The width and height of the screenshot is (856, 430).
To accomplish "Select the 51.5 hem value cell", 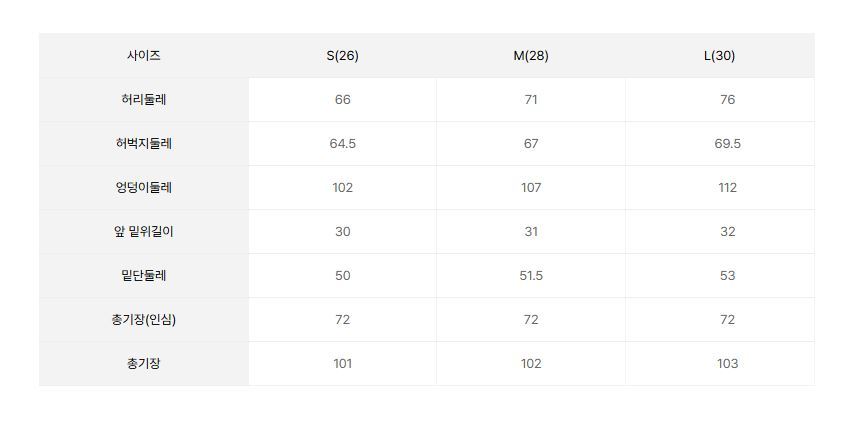I will pyautogui.click(x=531, y=276).
